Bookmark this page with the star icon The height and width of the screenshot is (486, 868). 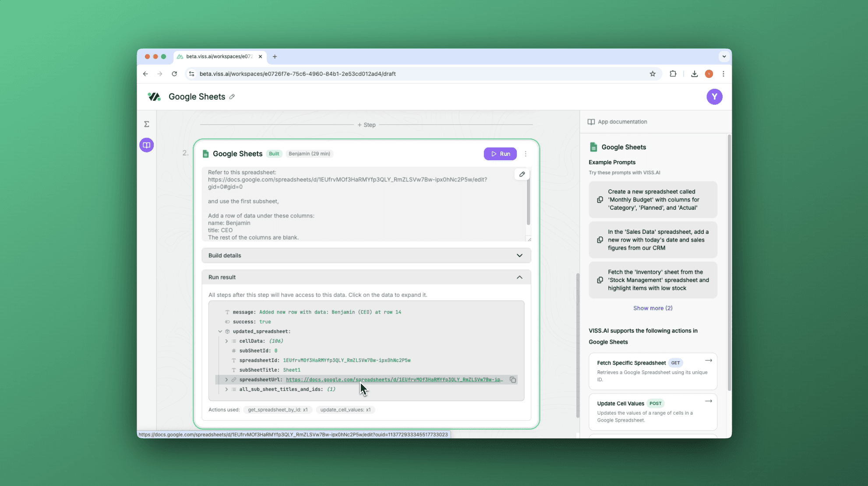pyautogui.click(x=653, y=74)
